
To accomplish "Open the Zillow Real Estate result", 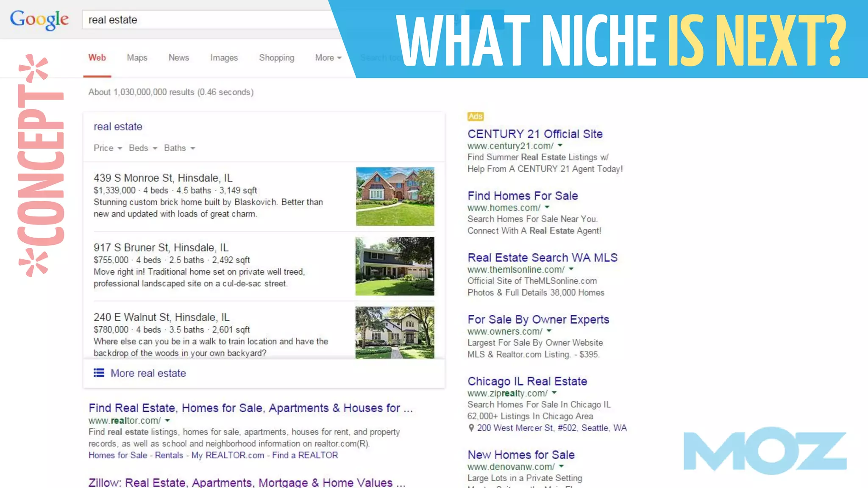I will [247, 482].
